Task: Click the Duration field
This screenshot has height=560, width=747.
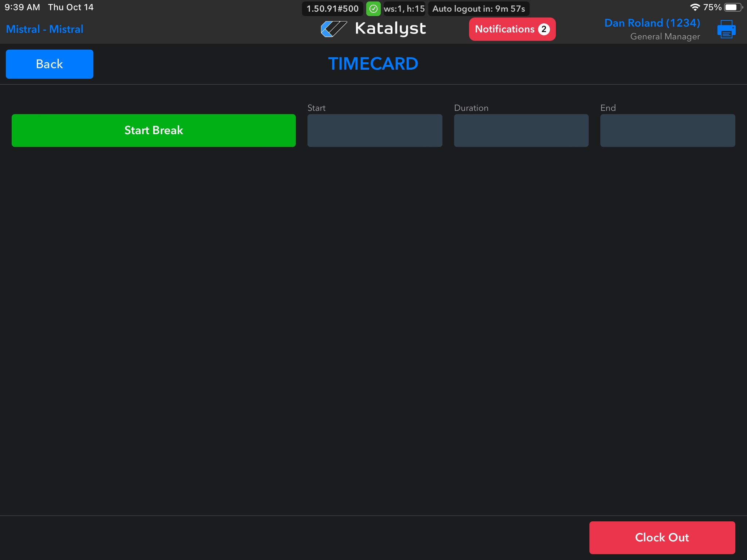Action: point(521,131)
